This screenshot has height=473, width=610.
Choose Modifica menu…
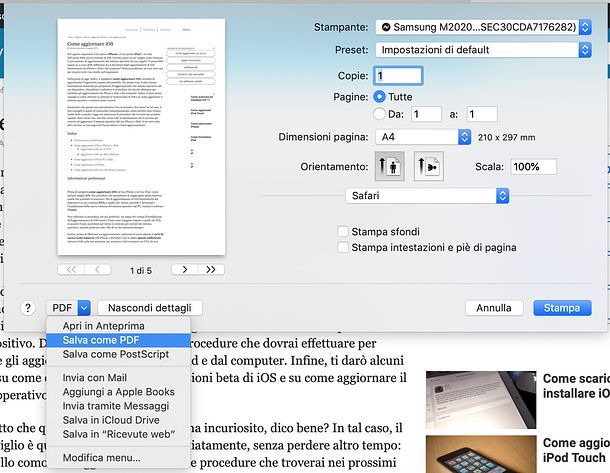[118, 458]
